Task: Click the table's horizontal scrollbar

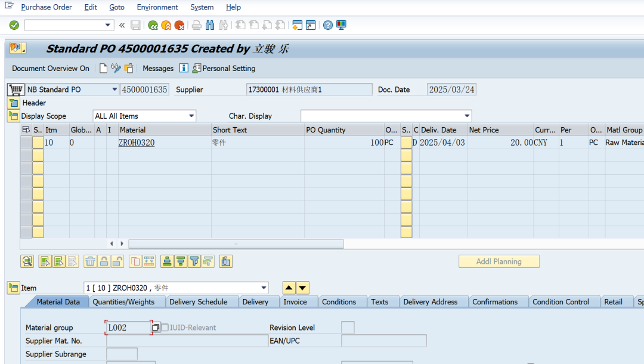Action: click(x=236, y=243)
